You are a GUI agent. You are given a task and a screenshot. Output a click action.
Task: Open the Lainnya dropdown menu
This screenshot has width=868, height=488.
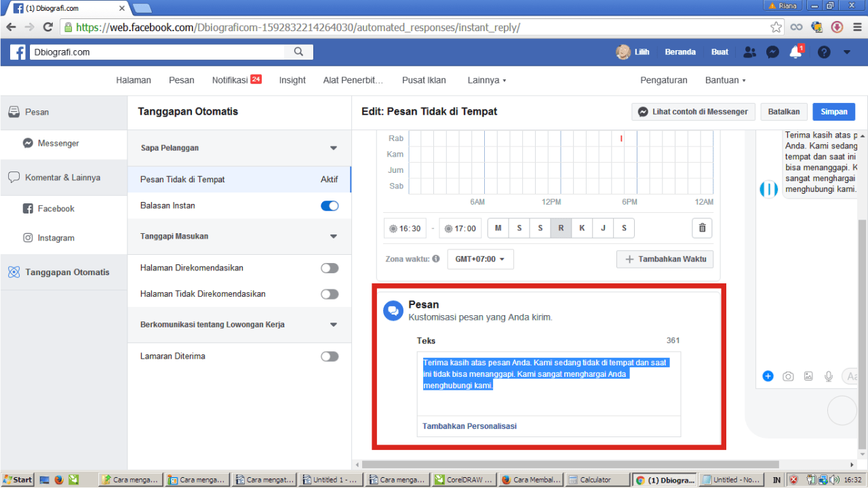pyautogui.click(x=487, y=80)
